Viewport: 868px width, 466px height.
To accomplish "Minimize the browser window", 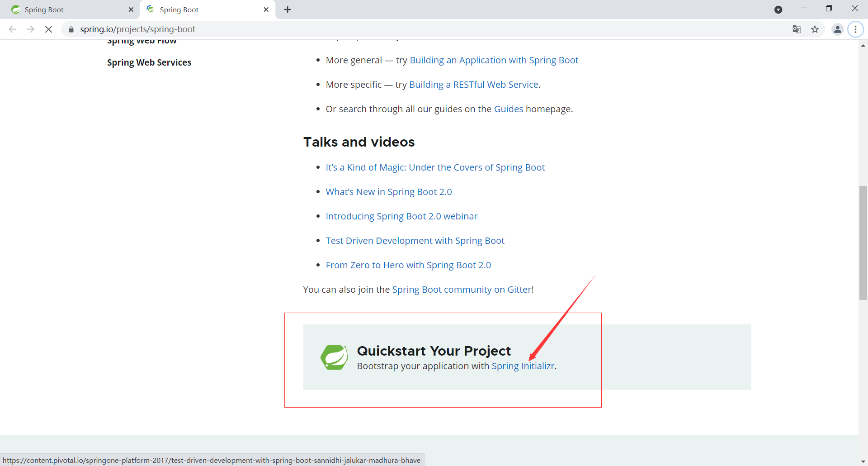I will point(803,9).
